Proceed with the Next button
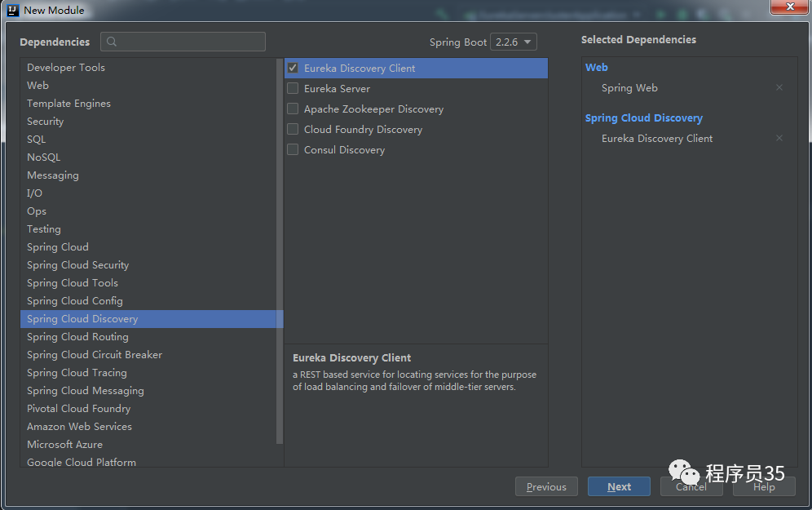Screen dimensions: 812x510 [619, 486]
